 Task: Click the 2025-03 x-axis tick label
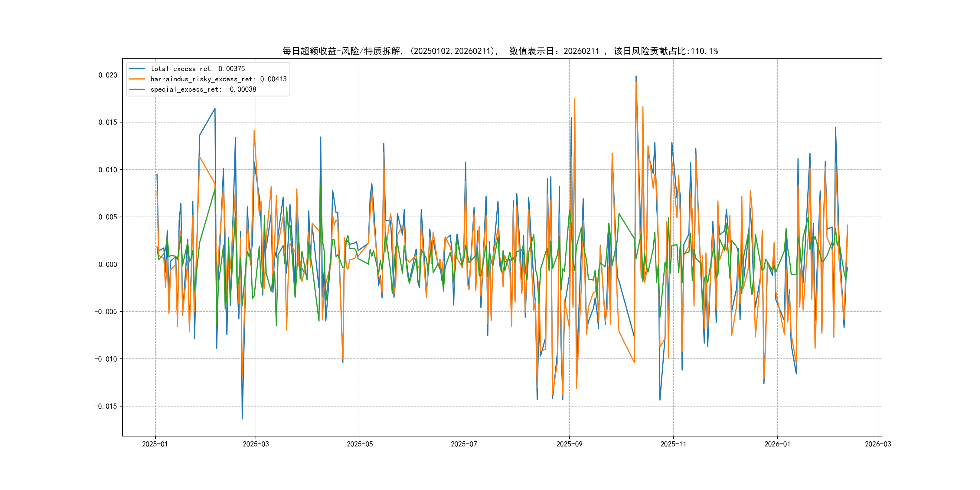(x=256, y=444)
